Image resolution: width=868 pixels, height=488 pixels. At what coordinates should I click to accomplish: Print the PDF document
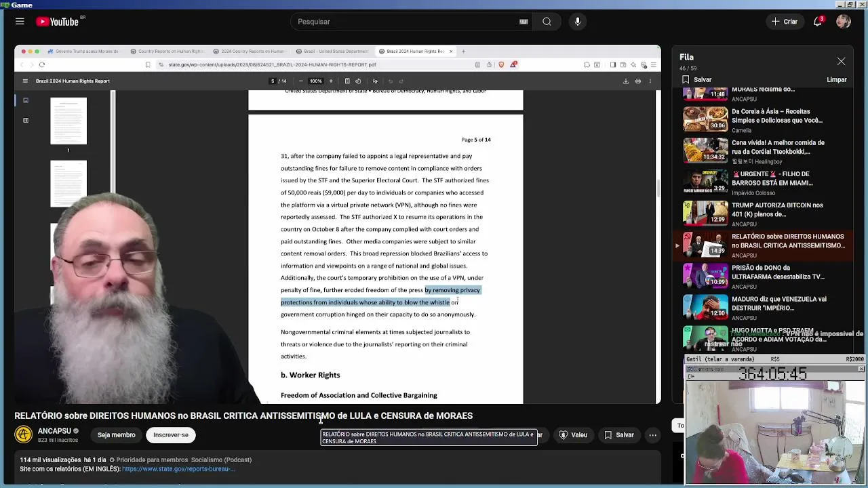[638, 81]
